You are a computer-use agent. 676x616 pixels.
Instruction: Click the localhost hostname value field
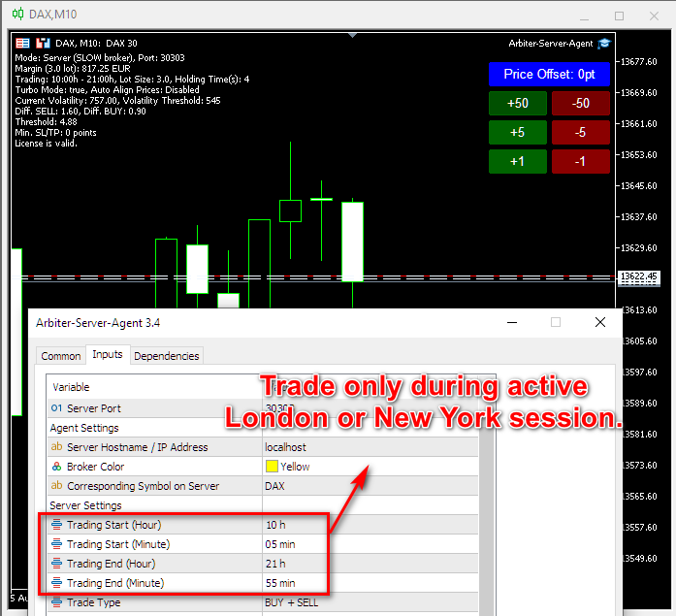pyautogui.click(x=287, y=447)
